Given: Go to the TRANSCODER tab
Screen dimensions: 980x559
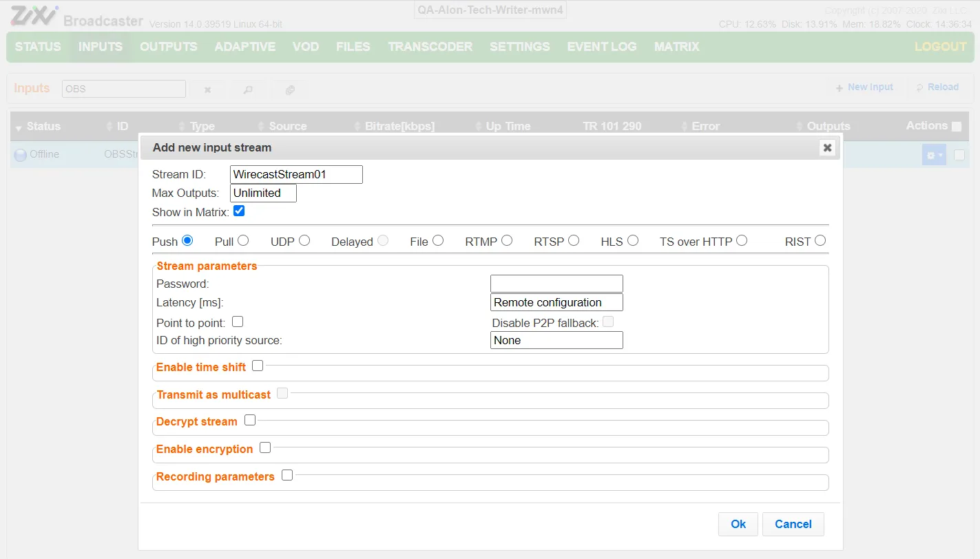Looking at the screenshot, I should [x=430, y=47].
